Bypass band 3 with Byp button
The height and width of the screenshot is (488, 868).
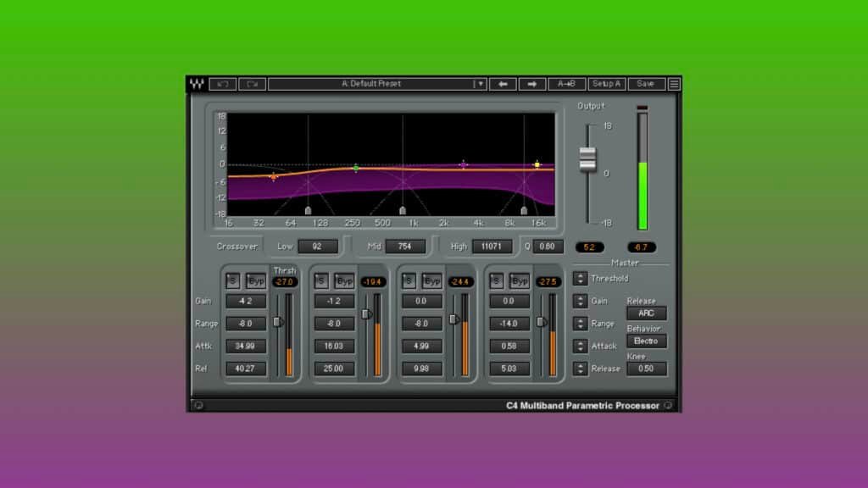[431, 280]
